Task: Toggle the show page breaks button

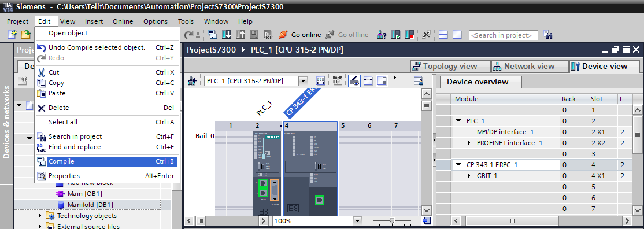Action: (x=368, y=80)
